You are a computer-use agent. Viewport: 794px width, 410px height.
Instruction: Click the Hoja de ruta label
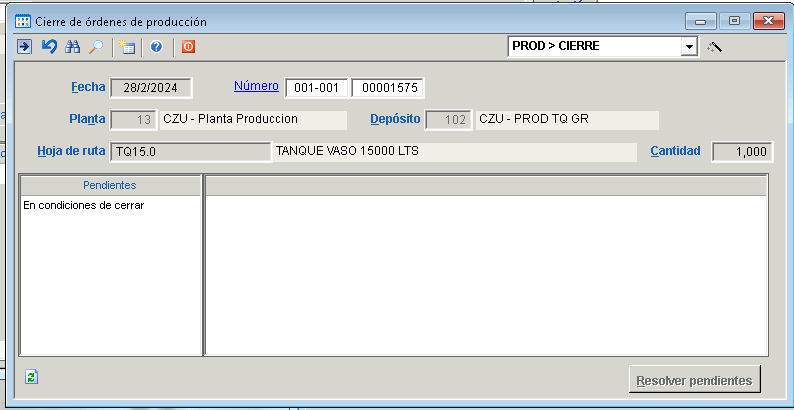(x=71, y=152)
